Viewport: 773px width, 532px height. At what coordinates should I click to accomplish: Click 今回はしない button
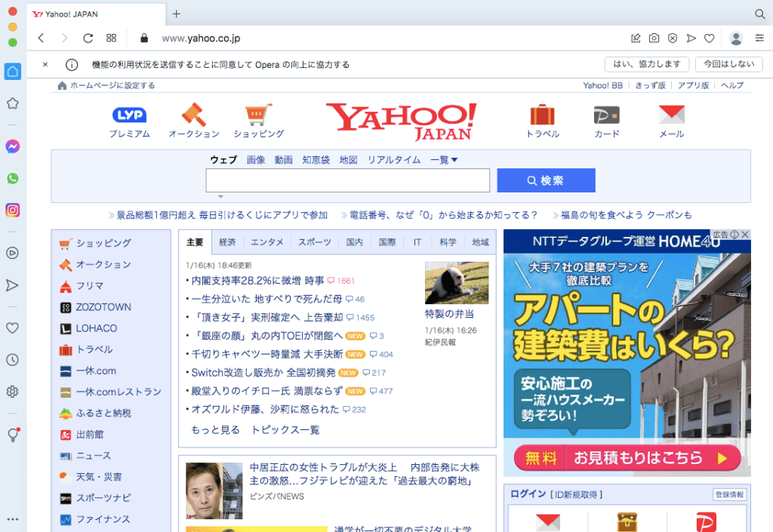tap(728, 64)
